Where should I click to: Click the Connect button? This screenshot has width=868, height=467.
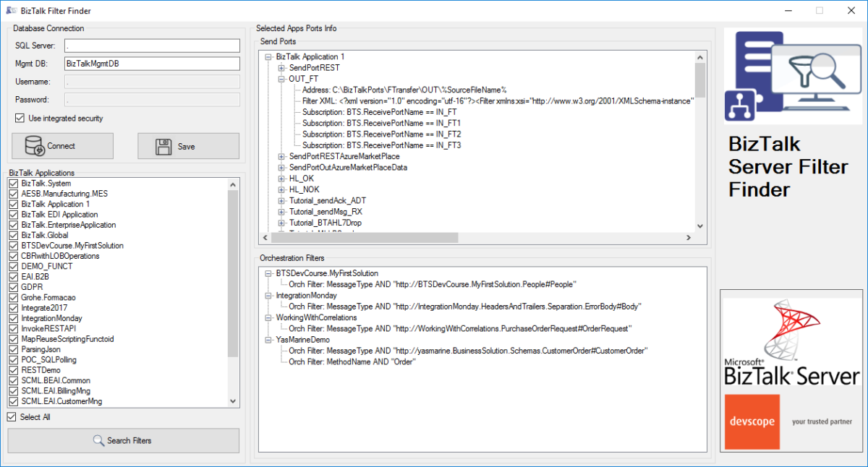pos(62,145)
